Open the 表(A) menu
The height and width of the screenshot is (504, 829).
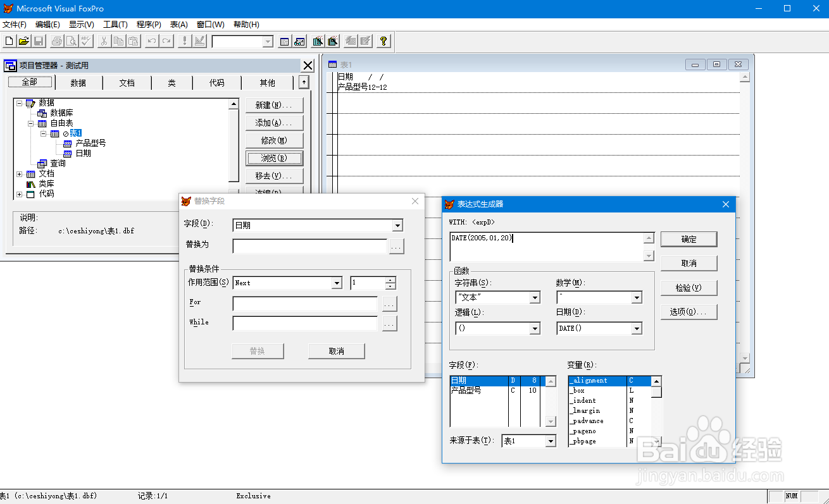click(x=178, y=25)
